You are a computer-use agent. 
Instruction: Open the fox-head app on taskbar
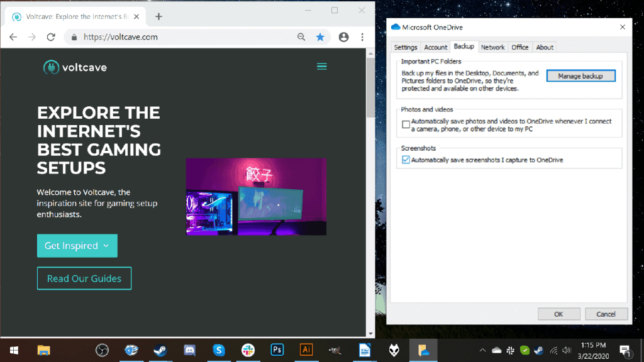[x=394, y=350]
